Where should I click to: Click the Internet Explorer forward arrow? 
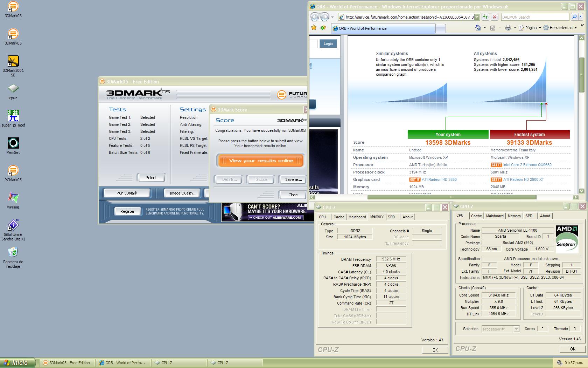click(x=324, y=17)
